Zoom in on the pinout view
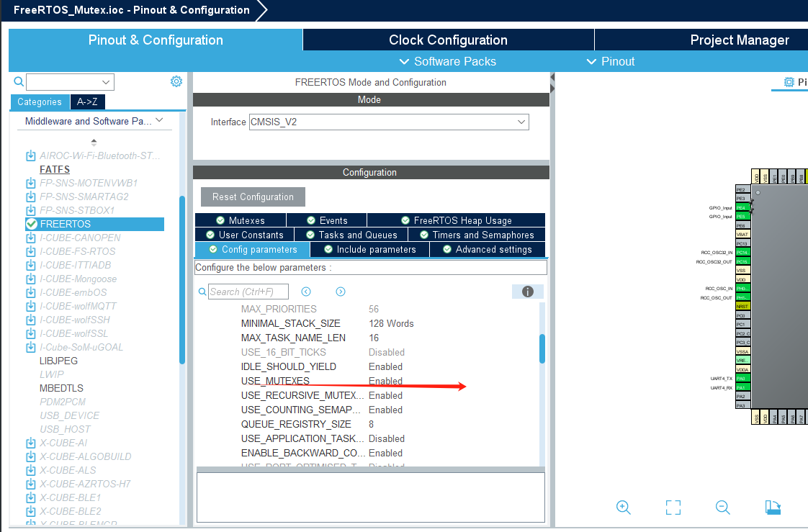 pos(624,508)
